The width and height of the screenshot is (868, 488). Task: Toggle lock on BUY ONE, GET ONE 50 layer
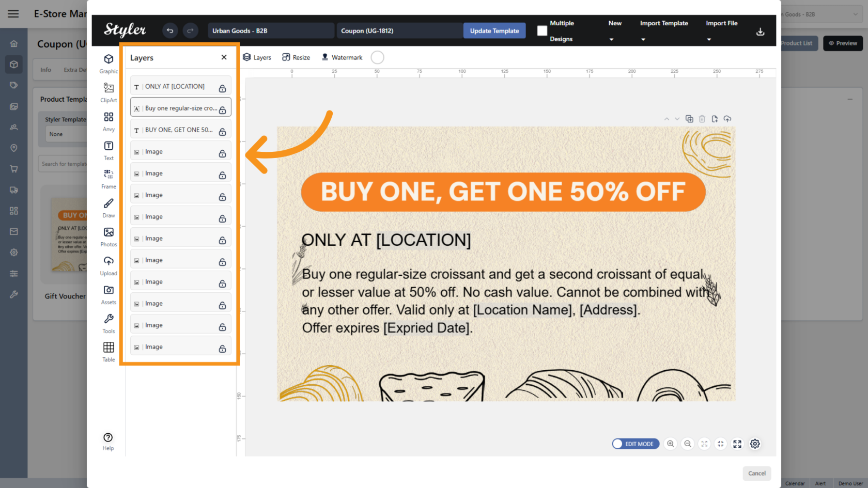222,132
